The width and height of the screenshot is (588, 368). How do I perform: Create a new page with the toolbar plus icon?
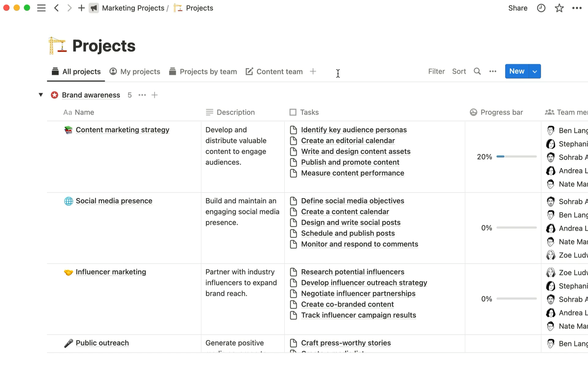81,8
